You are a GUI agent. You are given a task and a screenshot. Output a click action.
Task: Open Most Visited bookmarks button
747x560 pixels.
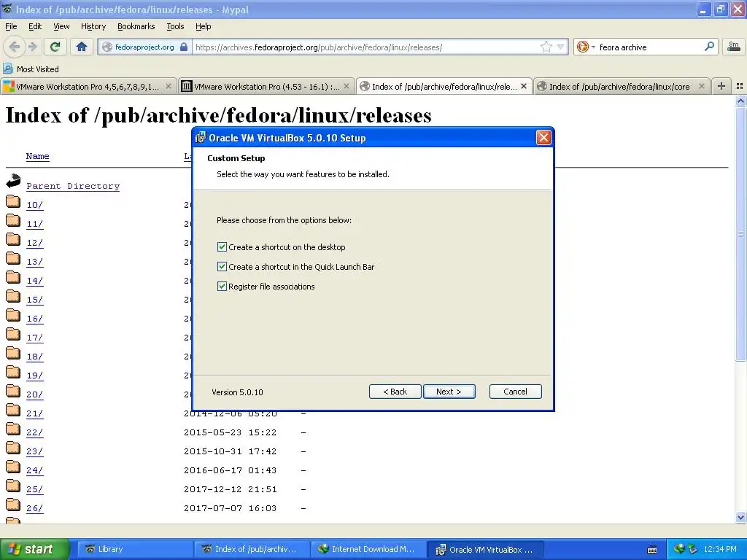31,69
